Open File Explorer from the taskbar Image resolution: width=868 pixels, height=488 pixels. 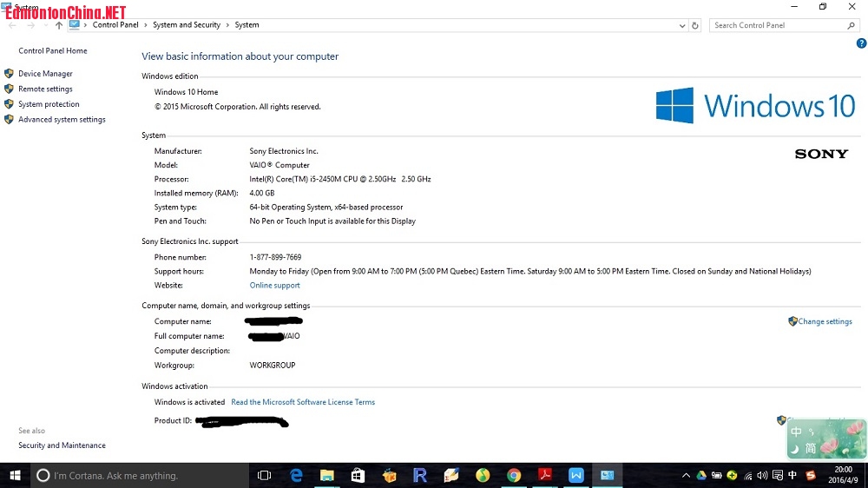(x=327, y=475)
